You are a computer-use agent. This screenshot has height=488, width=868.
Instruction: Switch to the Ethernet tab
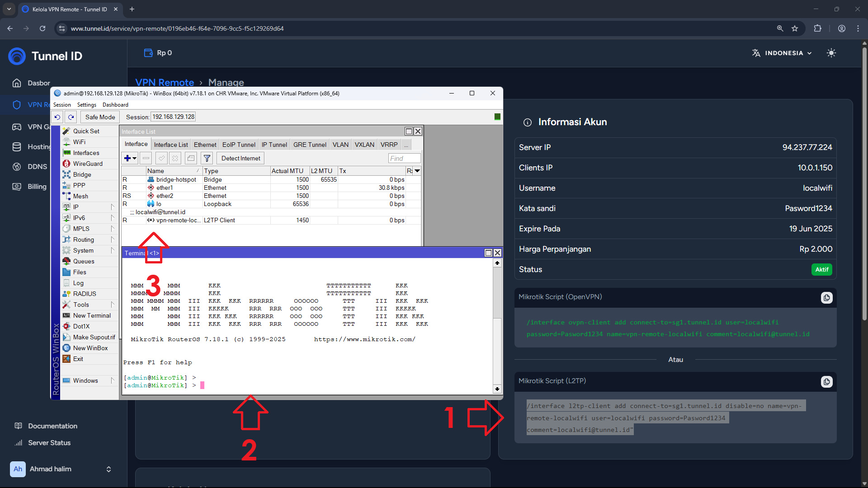(205, 145)
